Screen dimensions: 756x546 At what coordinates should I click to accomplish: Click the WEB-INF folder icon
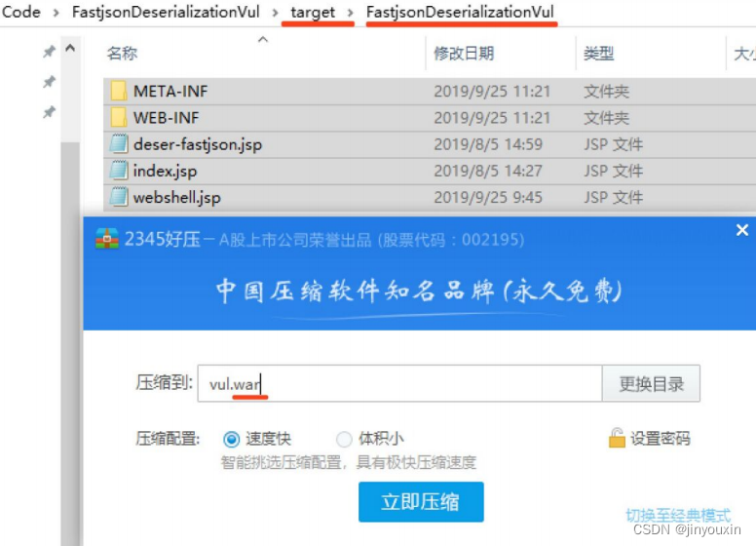coord(118,117)
